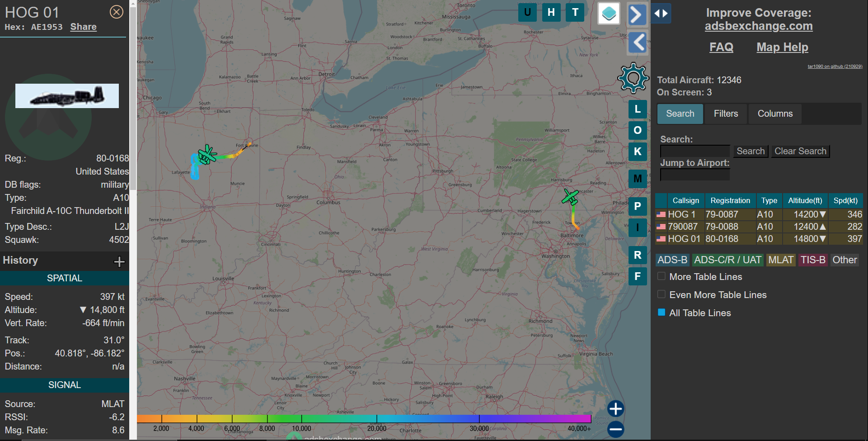The width and height of the screenshot is (868, 441).
Task: Click the Other source legend
Action: pos(845,260)
